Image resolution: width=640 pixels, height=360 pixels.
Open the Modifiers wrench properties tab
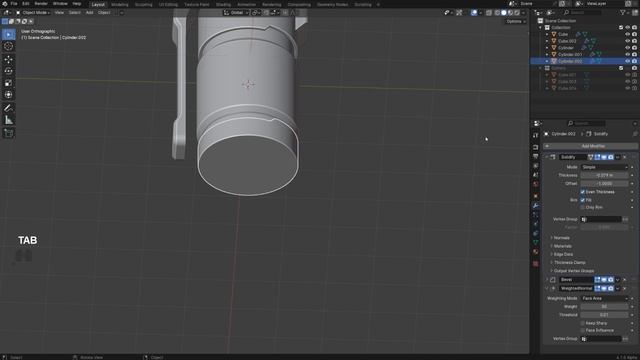coord(536,205)
